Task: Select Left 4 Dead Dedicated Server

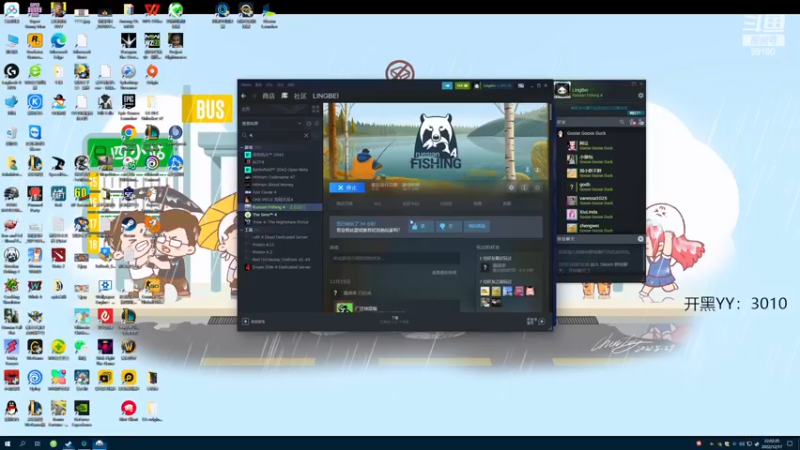Action: click(280, 237)
